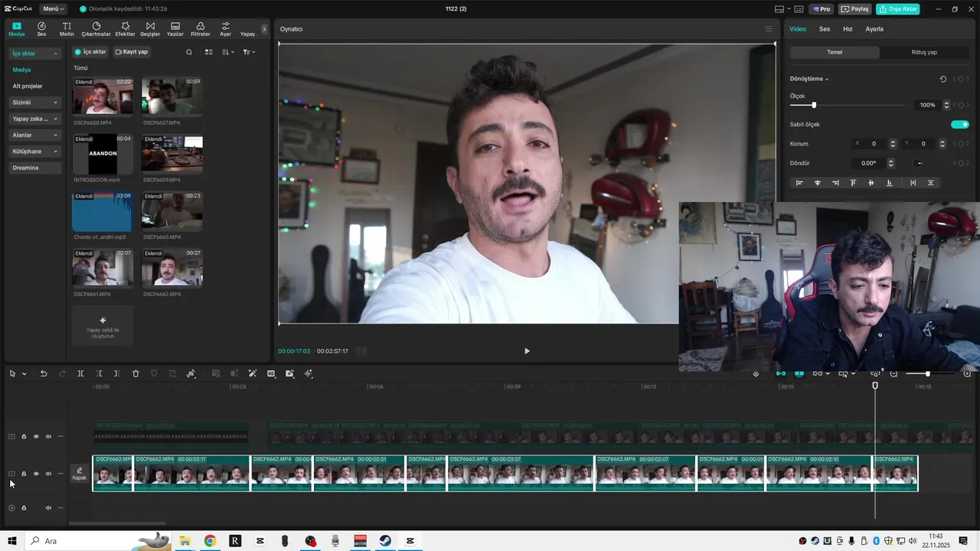Add a keyframe for Konum
The width and height of the screenshot is (980, 551).
[961, 144]
